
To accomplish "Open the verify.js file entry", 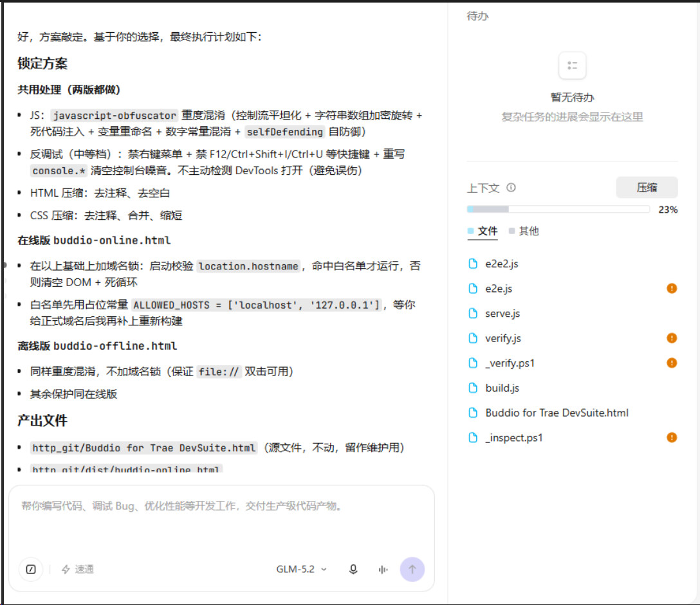I will [x=573, y=338].
